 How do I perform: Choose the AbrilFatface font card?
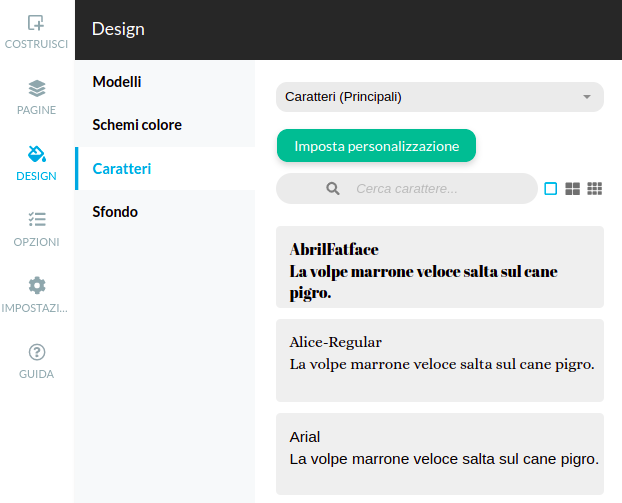coord(439,267)
